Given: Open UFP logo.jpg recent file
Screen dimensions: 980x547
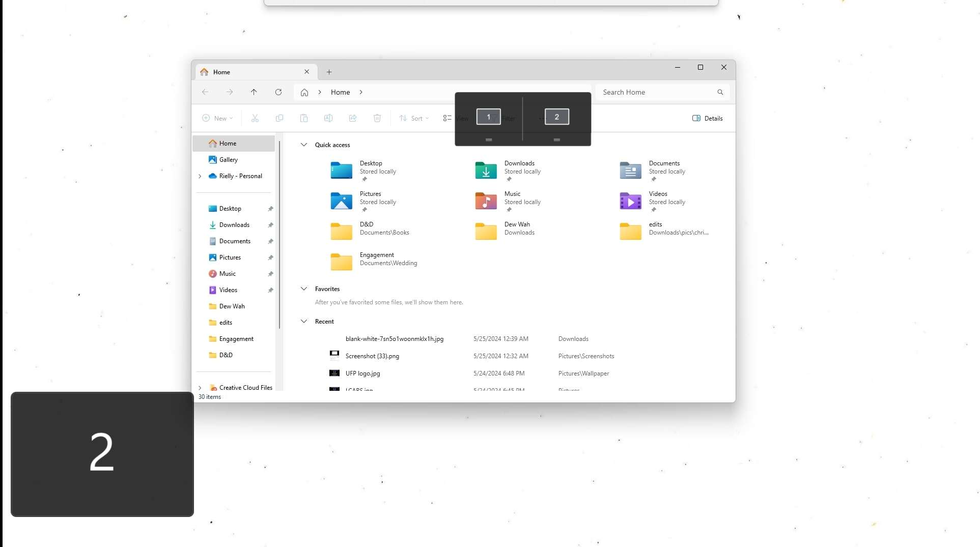Looking at the screenshot, I should point(362,373).
